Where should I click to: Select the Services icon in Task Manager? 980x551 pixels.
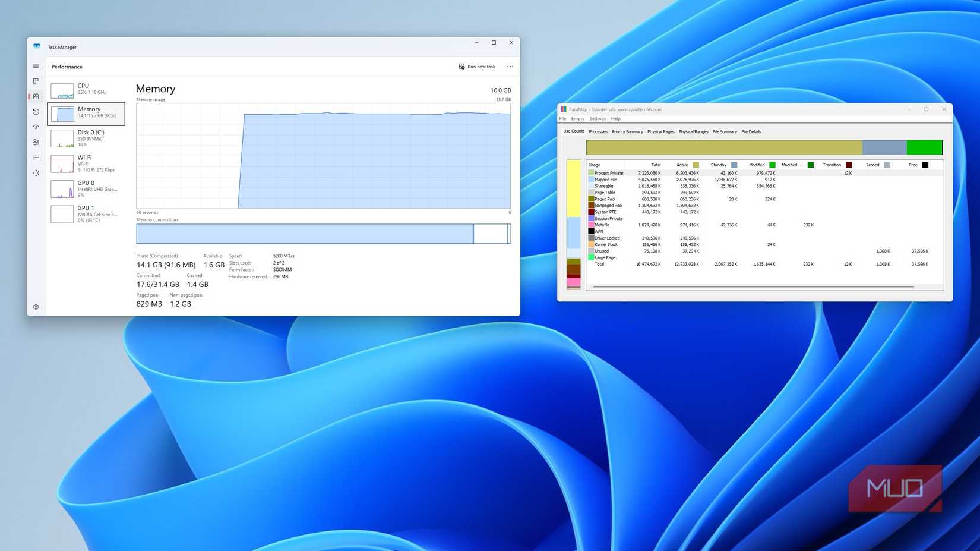point(36,173)
